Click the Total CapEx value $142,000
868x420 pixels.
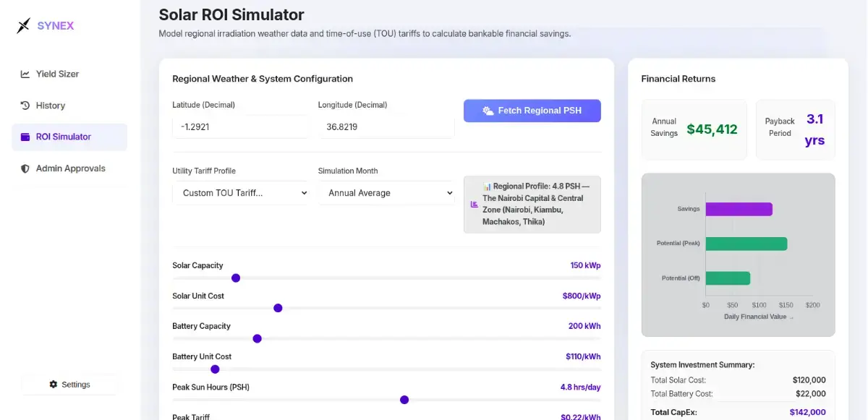[807, 412]
